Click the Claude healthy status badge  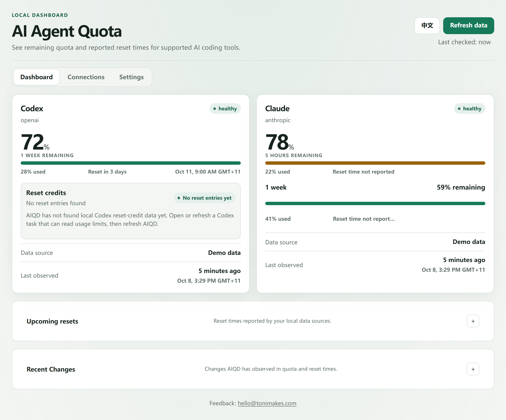pyautogui.click(x=470, y=108)
